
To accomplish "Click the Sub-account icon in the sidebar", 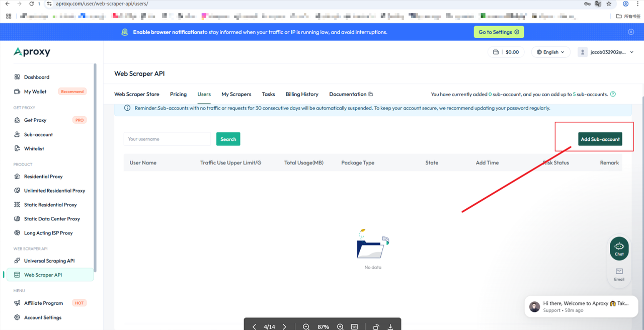I will [17, 134].
